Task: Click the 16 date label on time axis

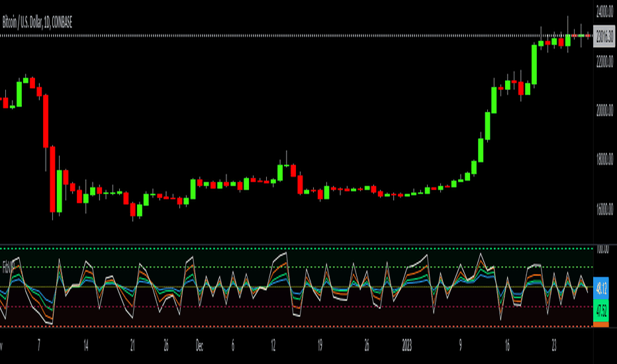Action: click(x=507, y=345)
